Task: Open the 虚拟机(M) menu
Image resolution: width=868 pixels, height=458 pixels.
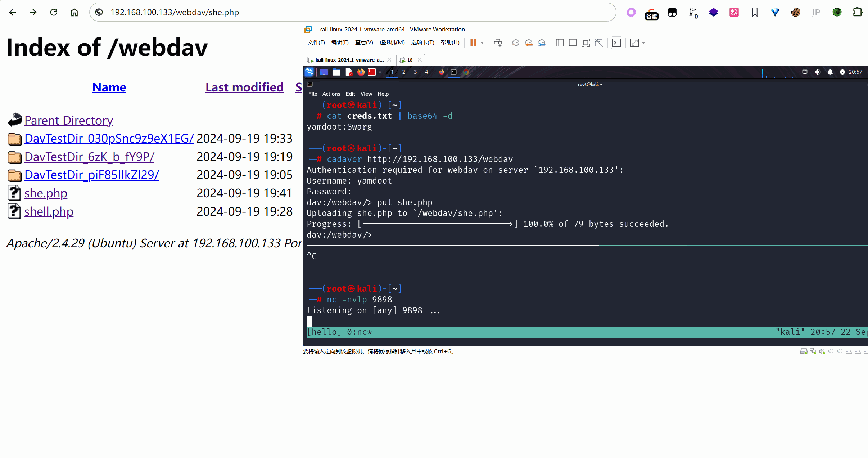Action: click(x=392, y=42)
